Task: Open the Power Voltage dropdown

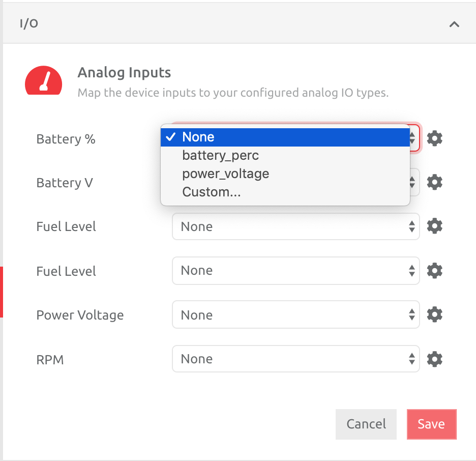Action: pyautogui.click(x=295, y=314)
